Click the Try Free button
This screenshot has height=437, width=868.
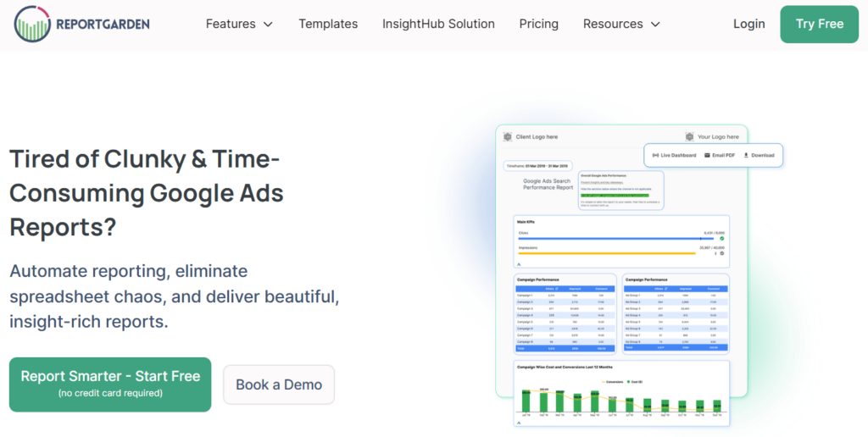(820, 25)
